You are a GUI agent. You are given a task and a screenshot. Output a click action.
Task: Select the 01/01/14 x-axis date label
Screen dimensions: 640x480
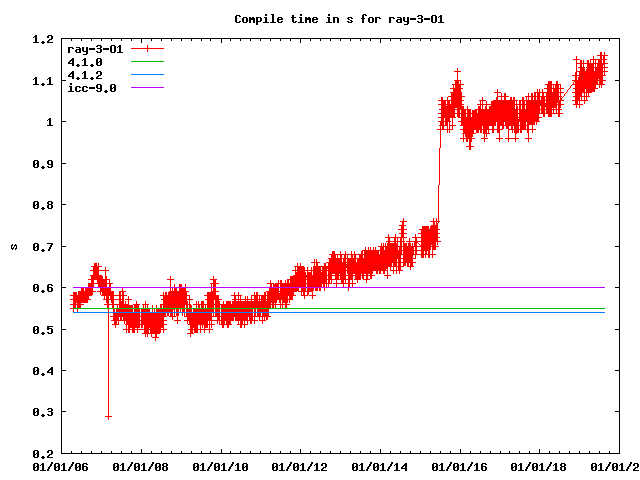click(x=380, y=466)
